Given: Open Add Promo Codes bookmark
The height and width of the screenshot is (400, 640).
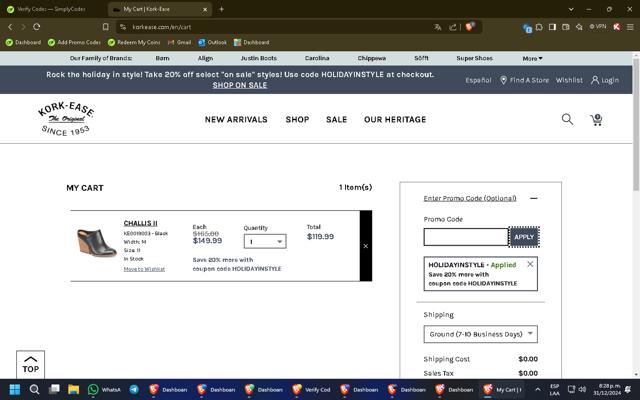Looking at the screenshot, I should (74, 42).
